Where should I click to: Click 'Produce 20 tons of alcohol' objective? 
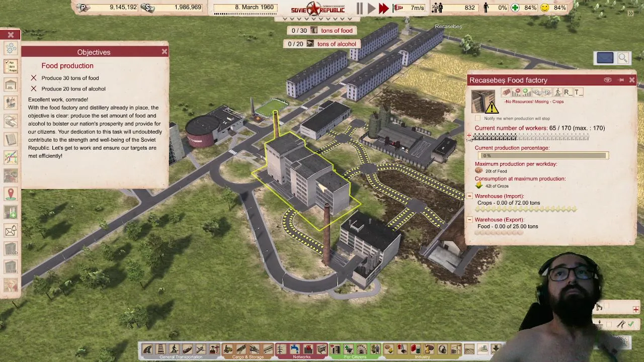click(73, 88)
